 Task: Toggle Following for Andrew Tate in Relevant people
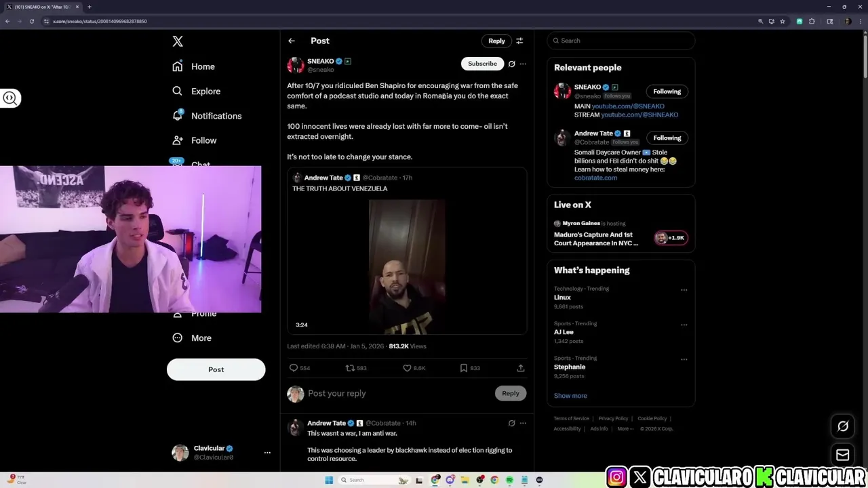[x=667, y=138]
